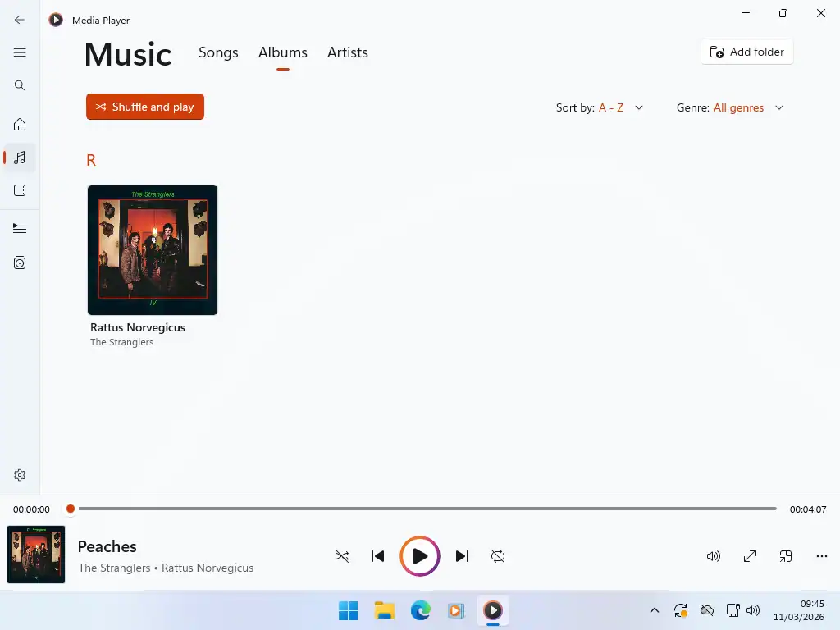The height and width of the screenshot is (630, 840).
Task: Open more playback options with the ellipsis
Action: click(821, 556)
